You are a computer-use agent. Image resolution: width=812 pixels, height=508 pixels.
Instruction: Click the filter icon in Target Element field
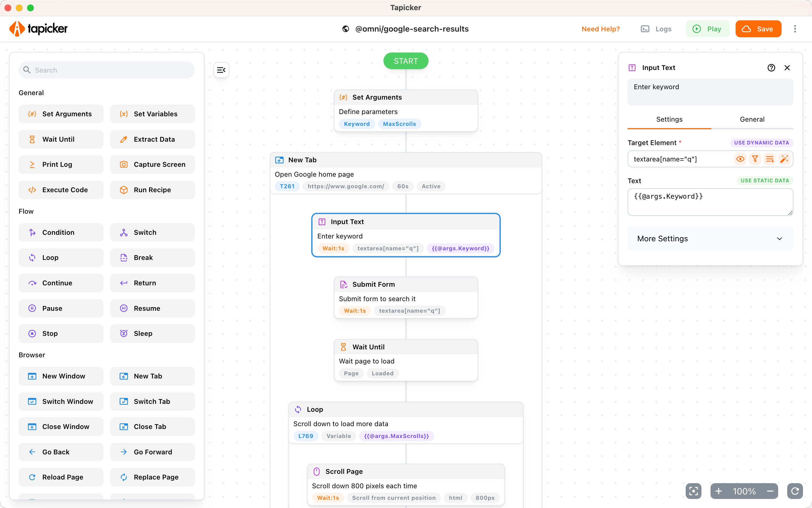755,159
